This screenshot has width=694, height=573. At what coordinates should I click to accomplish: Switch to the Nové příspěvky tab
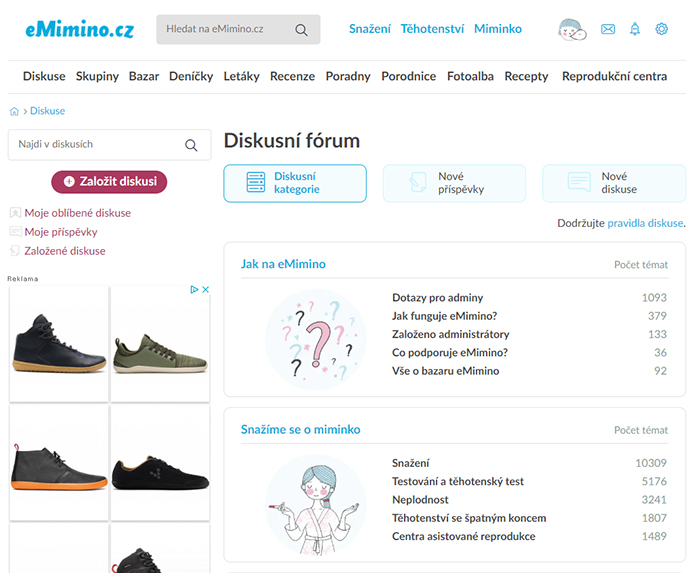click(x=454, y=183)
